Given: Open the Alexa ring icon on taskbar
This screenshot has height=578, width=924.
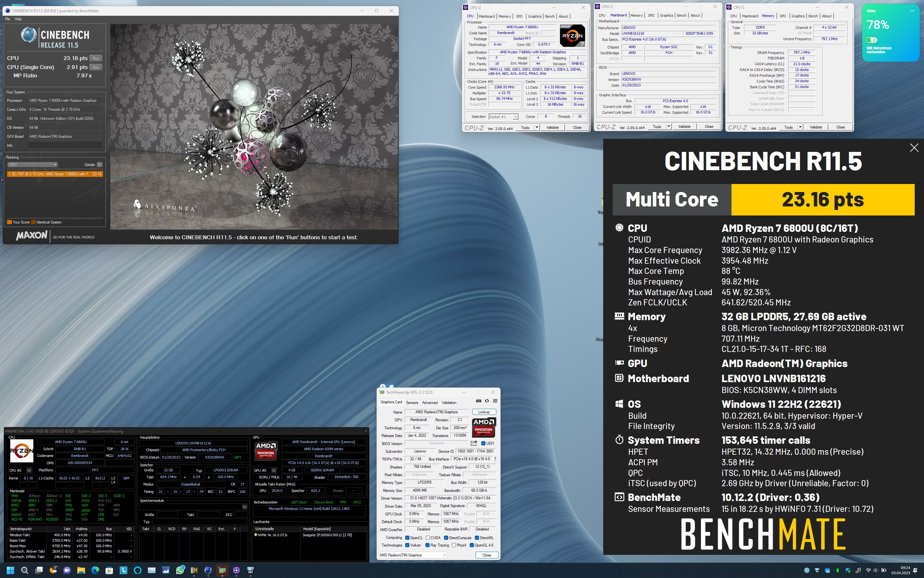Looking at the screenshot, I should point(137,570).
